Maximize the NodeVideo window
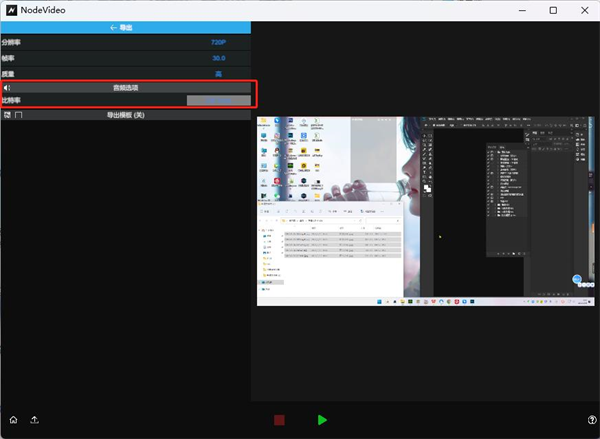600x439 pixels. point(553,10)
